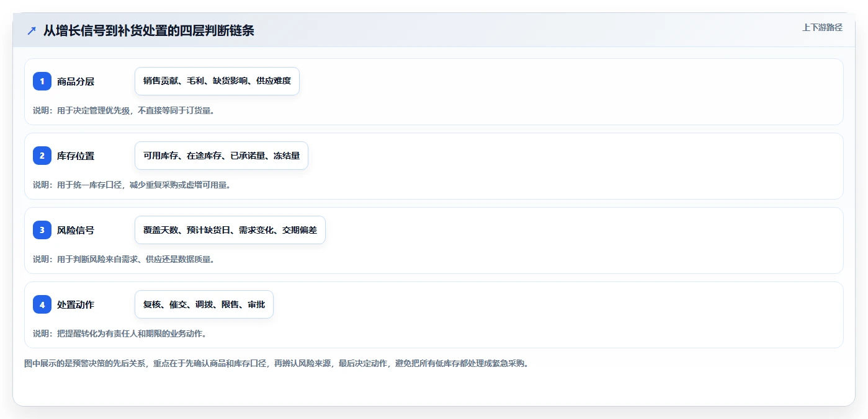Click the footer paragraph 图中展示的是预警决策的先后关系

click(277, 363)
